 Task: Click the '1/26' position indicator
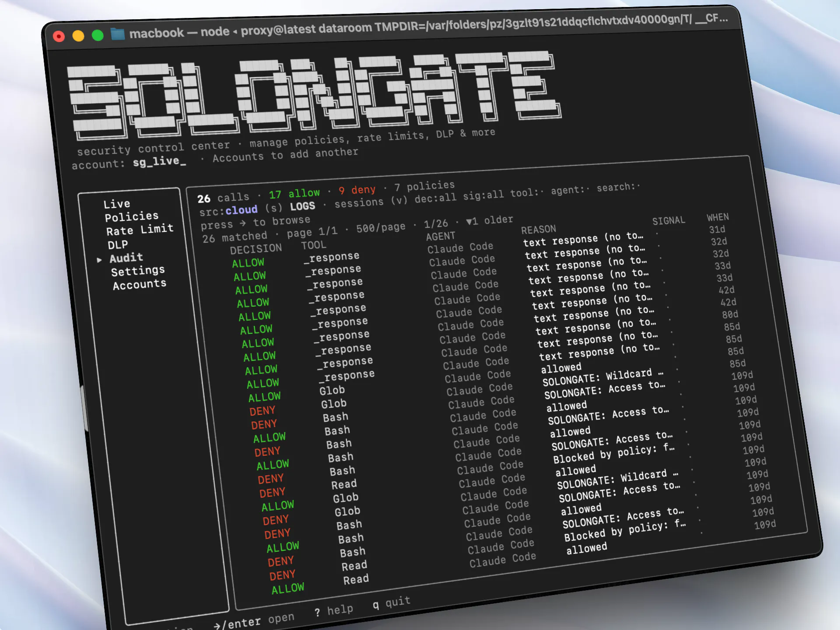click(436, 224)
